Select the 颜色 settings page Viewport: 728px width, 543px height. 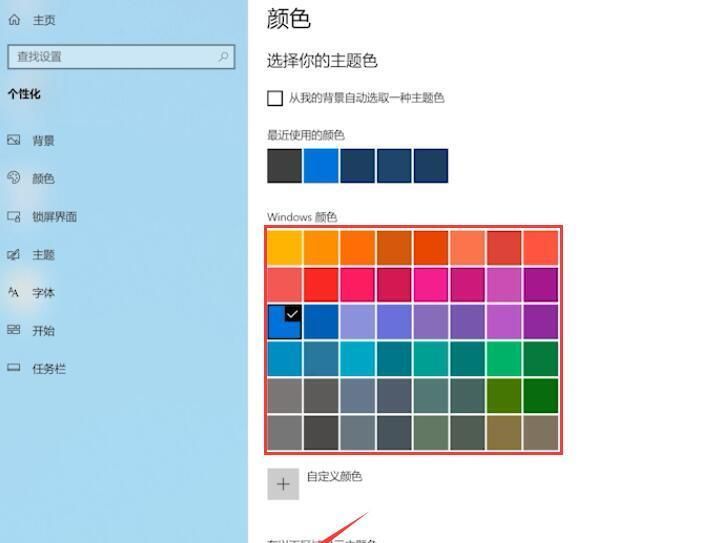[x=43, y=178]
